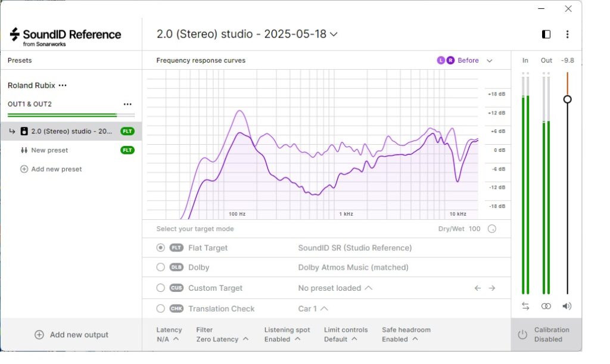Go to next custom target preset arrow
The image size is (610, 364).
492,288
